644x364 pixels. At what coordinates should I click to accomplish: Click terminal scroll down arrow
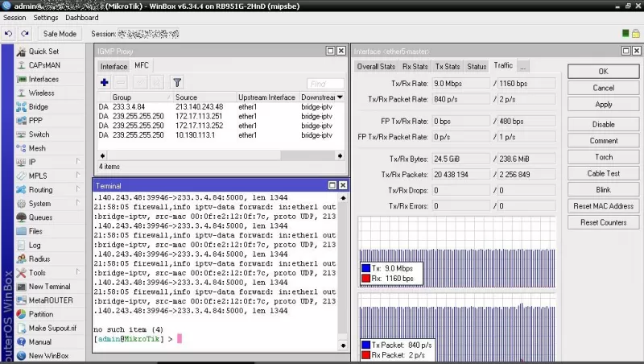click(x=343, y=345)
